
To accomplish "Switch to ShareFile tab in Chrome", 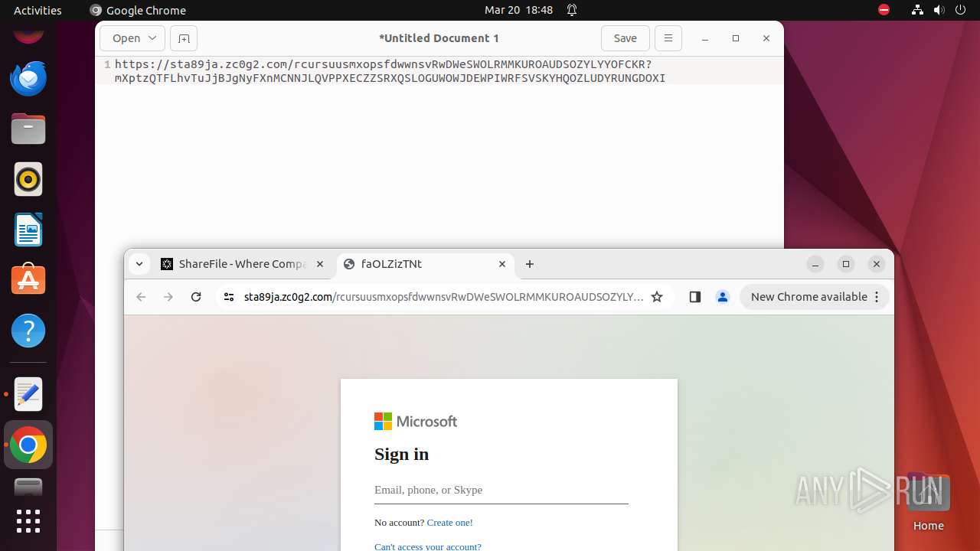I will 242,264.
